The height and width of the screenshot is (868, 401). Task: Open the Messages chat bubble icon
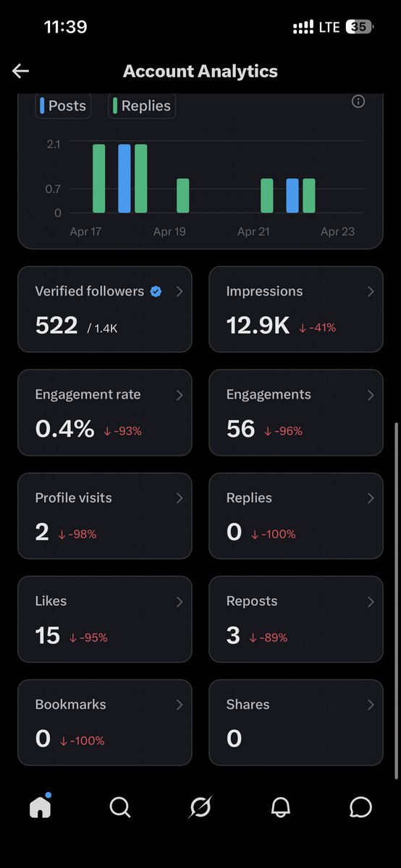tap(360, 807)
